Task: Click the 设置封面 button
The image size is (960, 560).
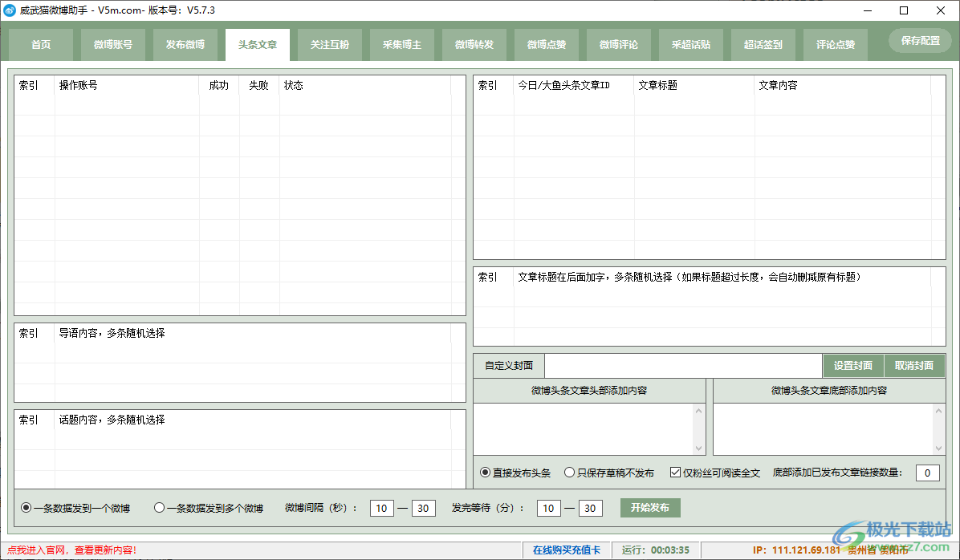Action: (x=853, y=365)
